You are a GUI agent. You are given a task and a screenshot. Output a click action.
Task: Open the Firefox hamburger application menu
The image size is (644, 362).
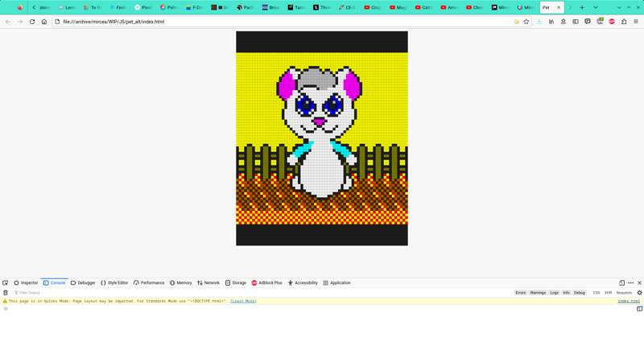pyautogui.click(x=636, y=22)
